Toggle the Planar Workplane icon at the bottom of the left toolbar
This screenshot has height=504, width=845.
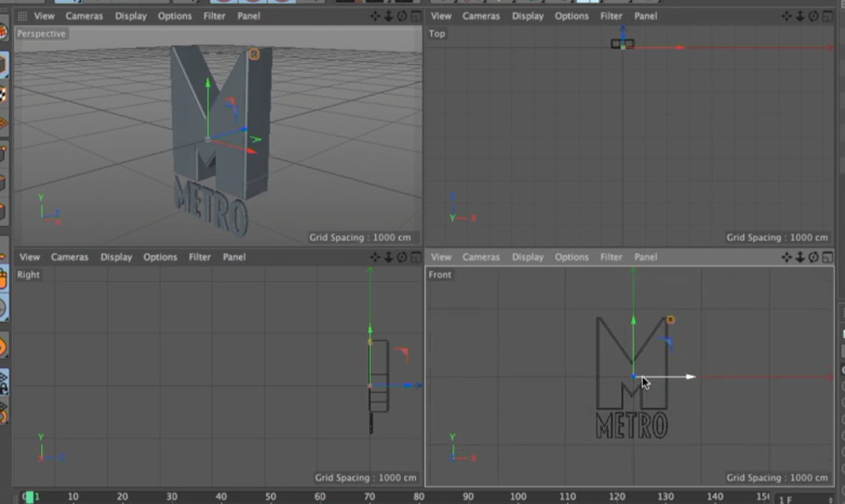point(4,412)
